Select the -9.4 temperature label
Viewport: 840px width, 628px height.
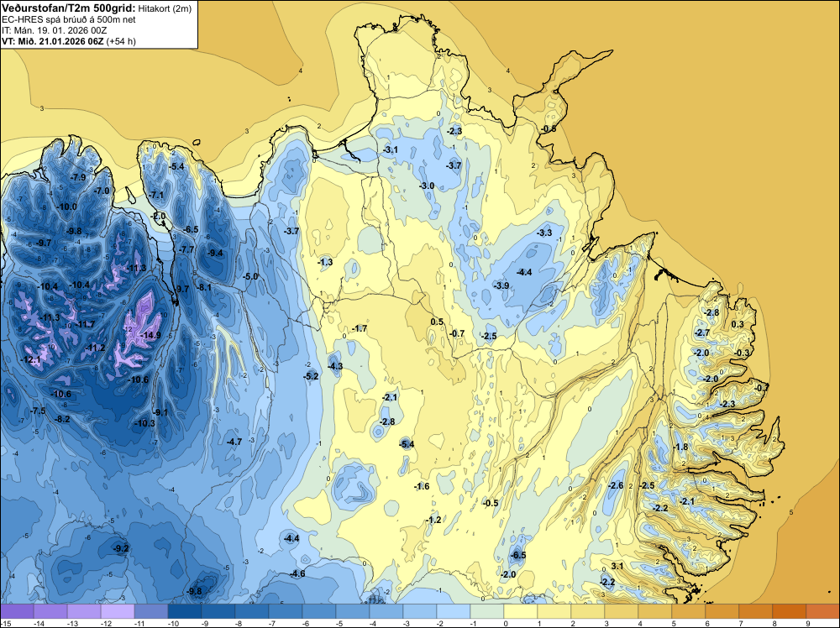pos(215,253)
